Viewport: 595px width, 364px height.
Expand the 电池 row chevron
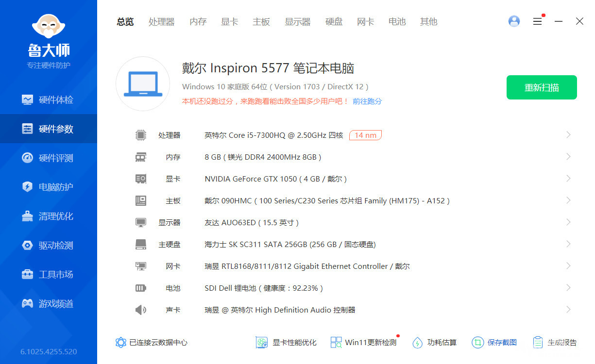[x=568, y=288]
